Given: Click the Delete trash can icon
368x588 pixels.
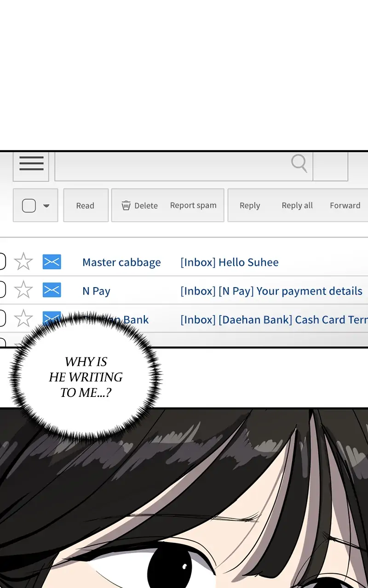Looking at the screenshot, I should (x=126, y=206).
